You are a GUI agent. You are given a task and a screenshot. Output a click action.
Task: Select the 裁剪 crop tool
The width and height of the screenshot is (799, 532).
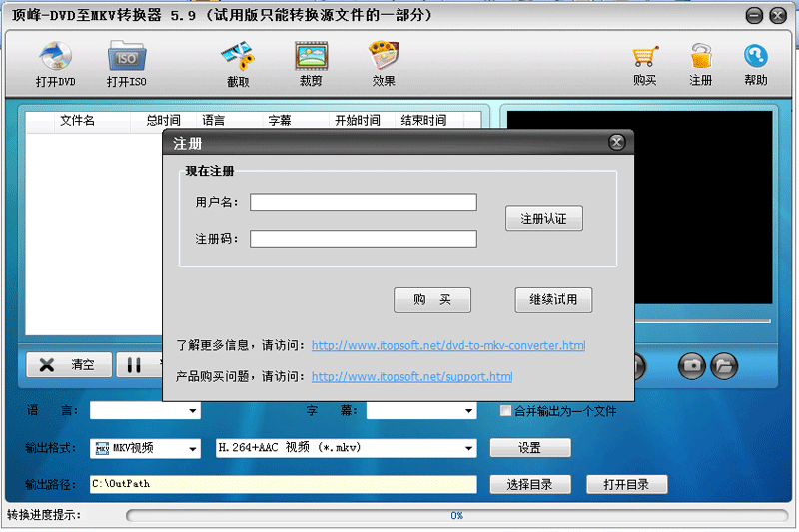click(311, 64)
